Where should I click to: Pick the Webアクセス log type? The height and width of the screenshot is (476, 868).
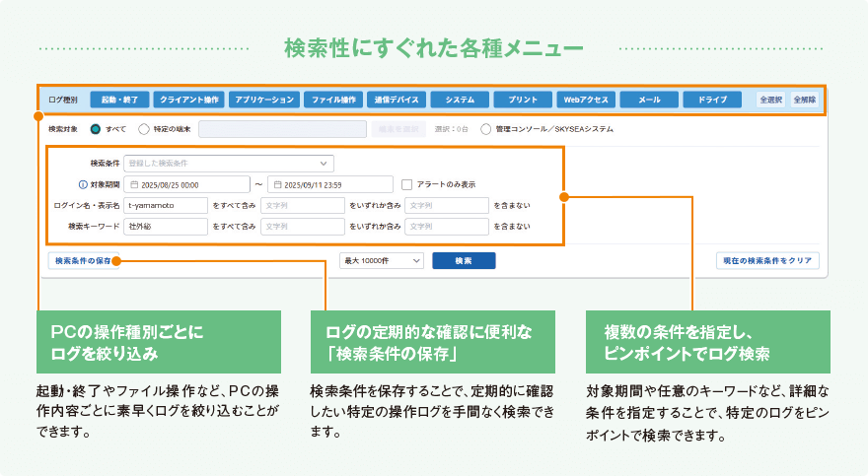587,100
